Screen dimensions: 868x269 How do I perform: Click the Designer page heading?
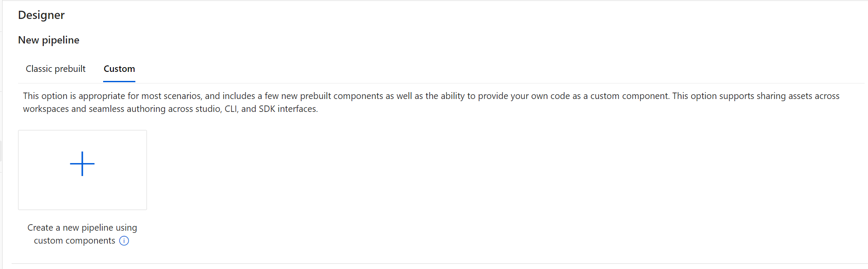(x=41, y=15)
